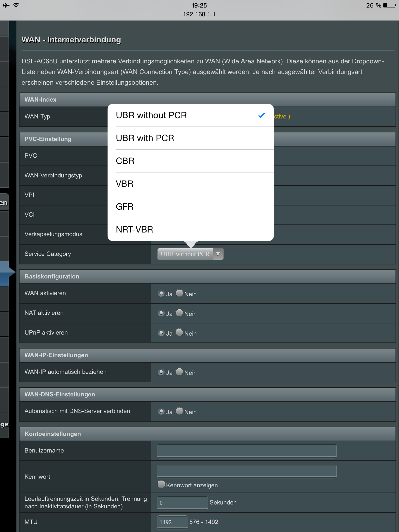Tap the 19:25 clock
This screenshot has height=532, width=399.
pos(199,5)
